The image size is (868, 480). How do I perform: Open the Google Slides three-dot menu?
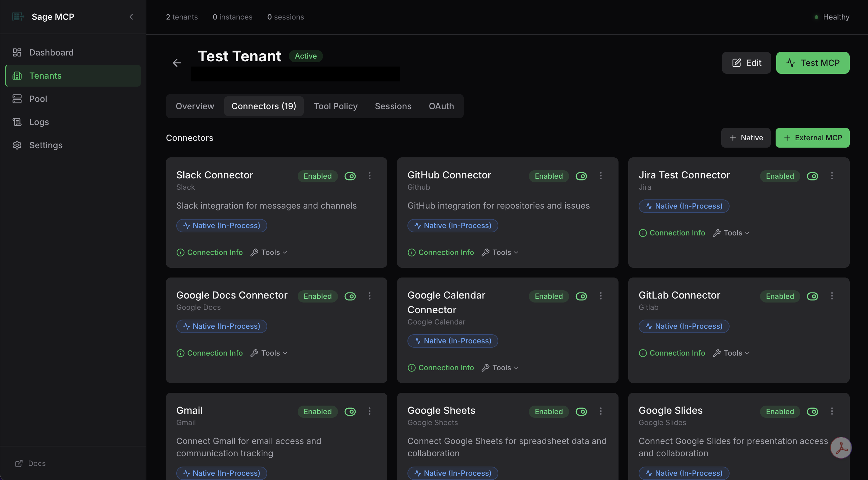pos(832,411)
